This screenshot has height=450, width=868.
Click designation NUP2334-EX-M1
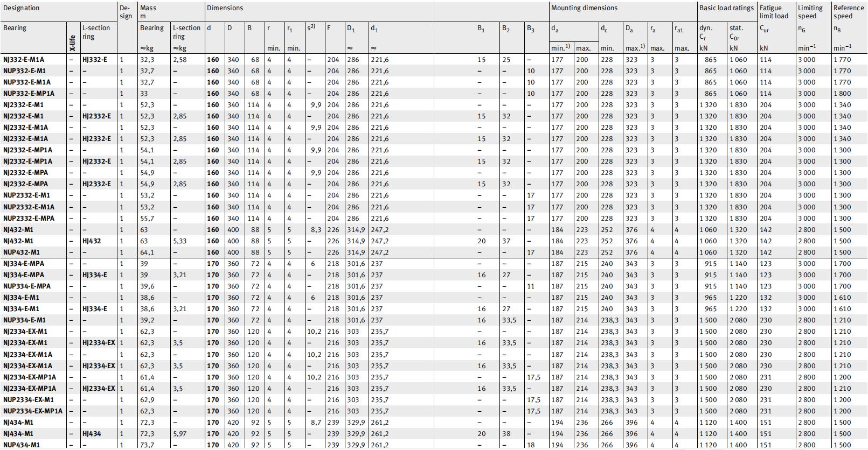pyautogui.click(x=29, y=400)
